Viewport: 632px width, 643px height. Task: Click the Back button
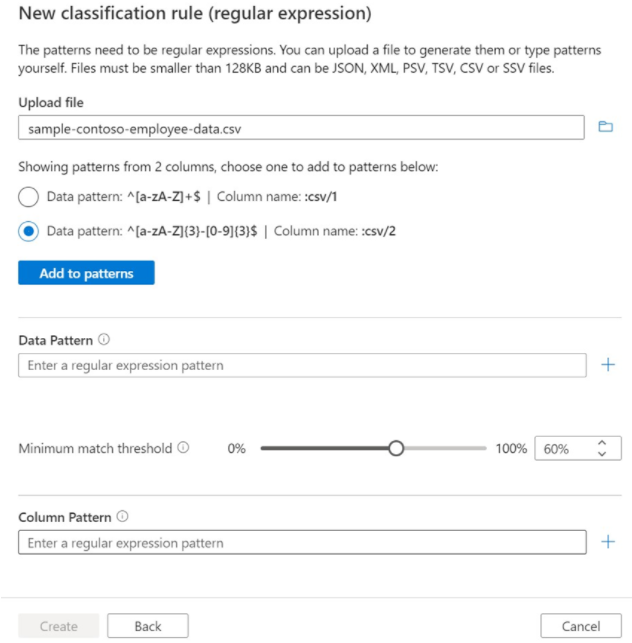[x=148, y=626]
